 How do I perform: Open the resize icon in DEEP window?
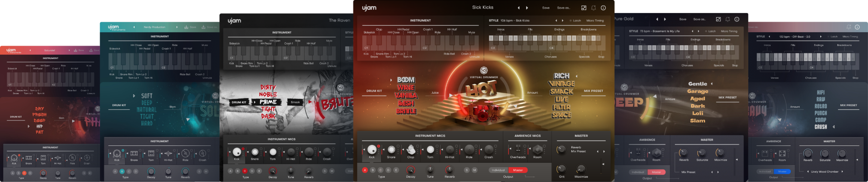(x=718, y=19)
